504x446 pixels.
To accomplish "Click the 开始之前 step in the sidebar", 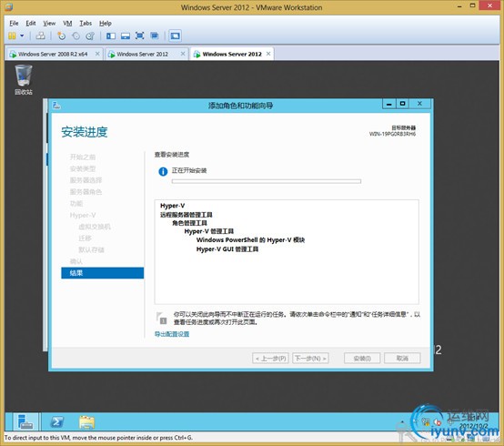I will tap(83, 157).
